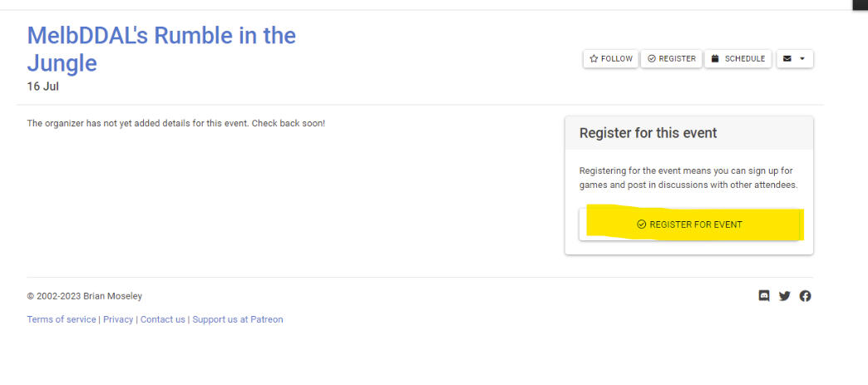Go to the Privacy link
This screenshot has height=385, width=868.
pyautogui.click(x=118, y=319)
